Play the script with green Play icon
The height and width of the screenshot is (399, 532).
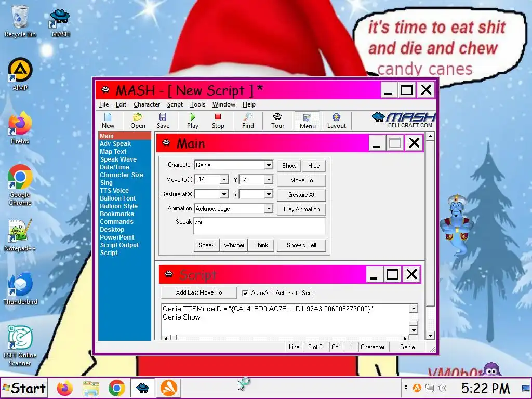pyautogui.click(x=193, y=121)
